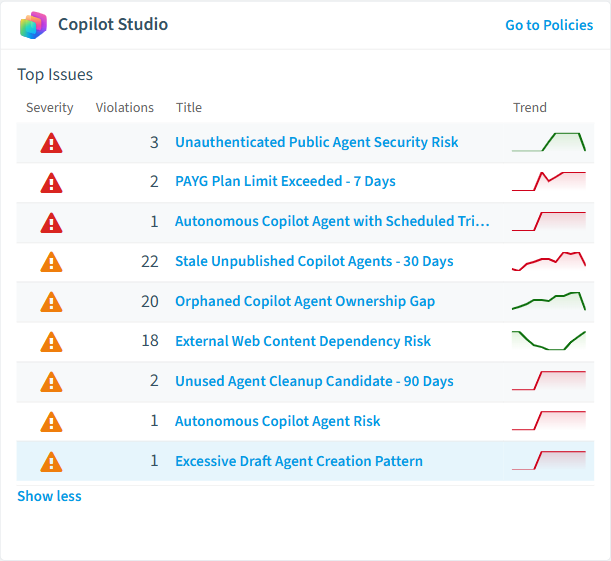611x561 pixels.
Task: Click the Copilot Studio logo icon
Action: pyautogui.click(x=33, y=25)
